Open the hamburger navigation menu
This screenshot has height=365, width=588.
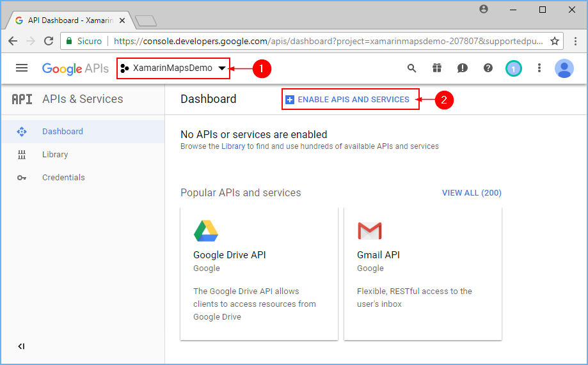(22, 68)
